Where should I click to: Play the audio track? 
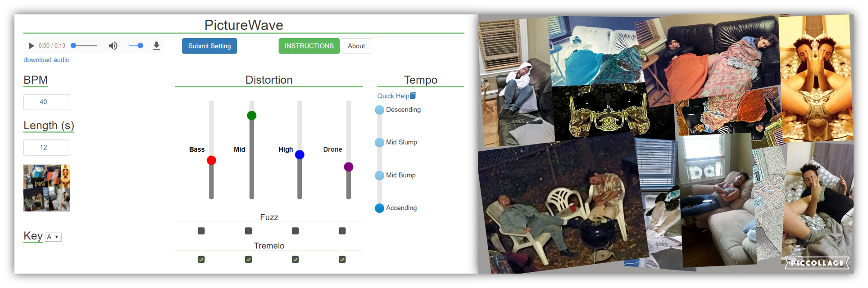(x=31, y=46)
